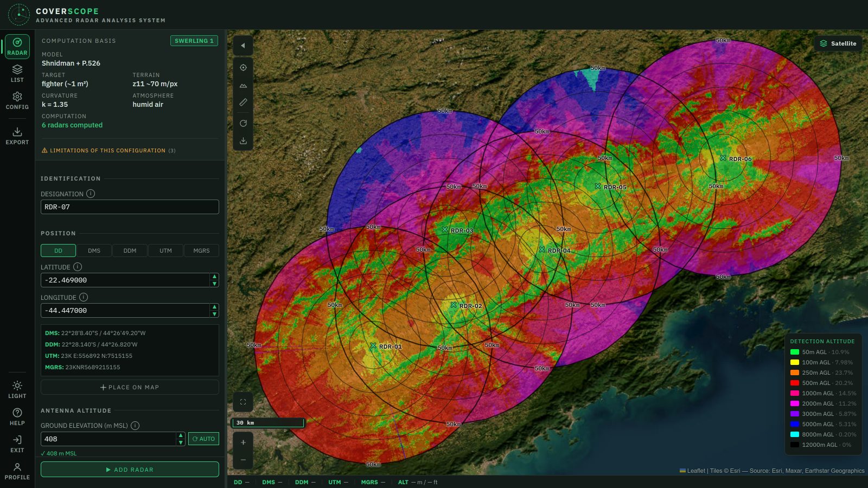Select MGRS coordinate format
The image size is (868, 488).
point(201,251)
